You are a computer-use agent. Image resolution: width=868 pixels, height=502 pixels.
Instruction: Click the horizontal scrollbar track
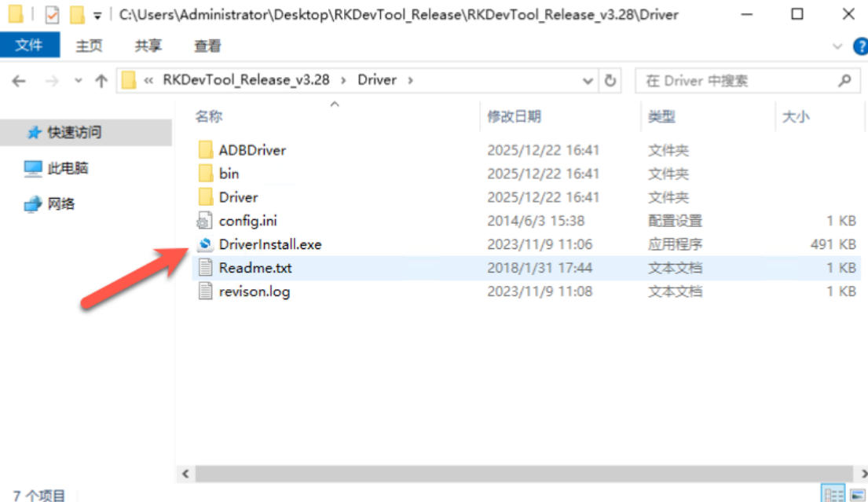(524, 474)
